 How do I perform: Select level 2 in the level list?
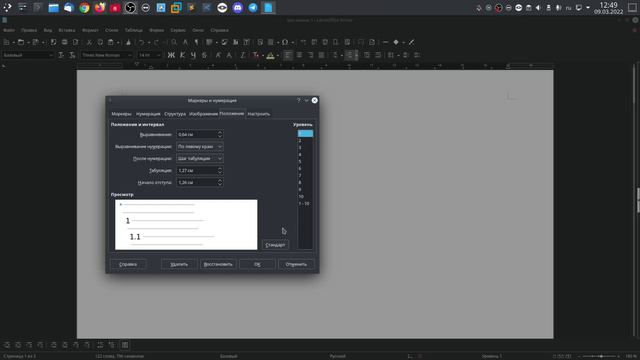[x=305, y=140]
